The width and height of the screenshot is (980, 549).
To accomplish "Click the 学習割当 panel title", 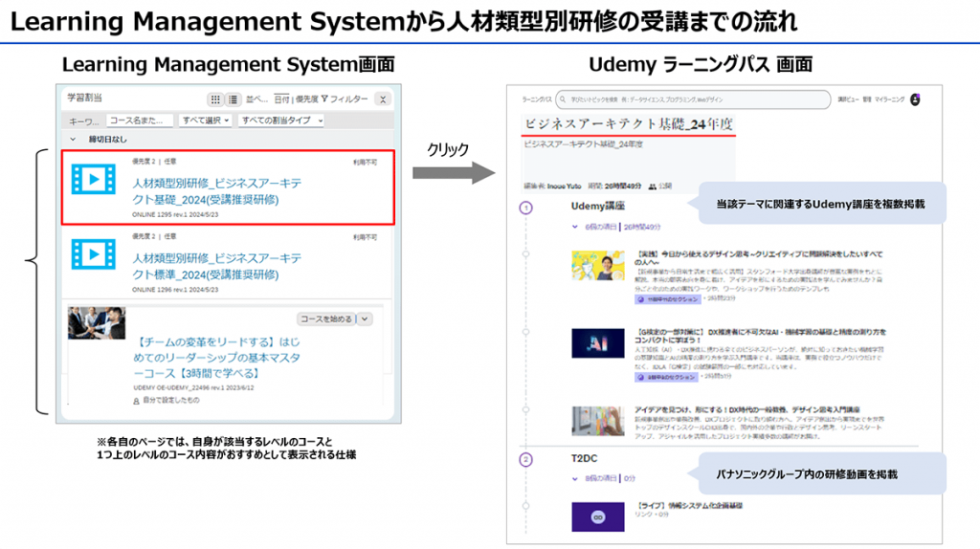I will [85, 98].
